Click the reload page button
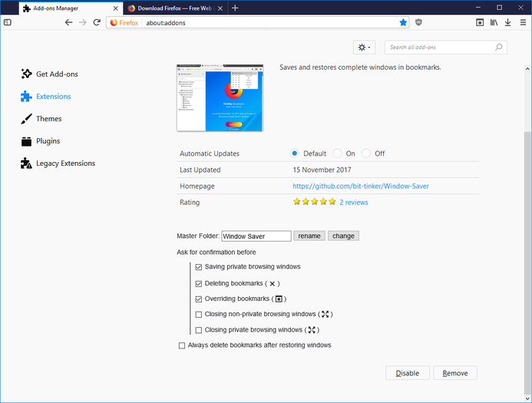 pos(97,23)
